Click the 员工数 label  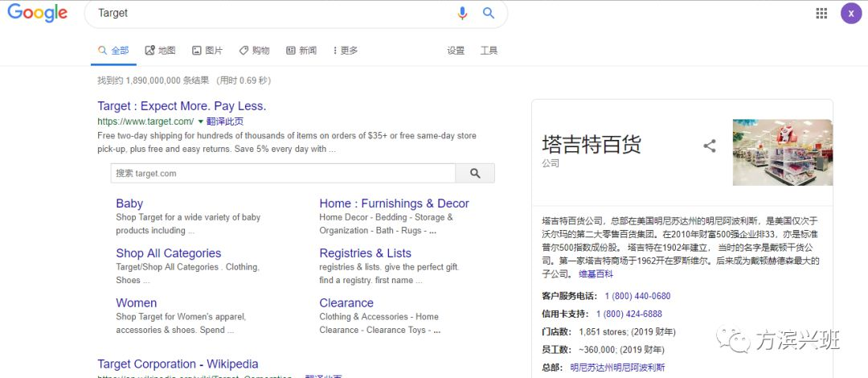click(x=557, y=350)
